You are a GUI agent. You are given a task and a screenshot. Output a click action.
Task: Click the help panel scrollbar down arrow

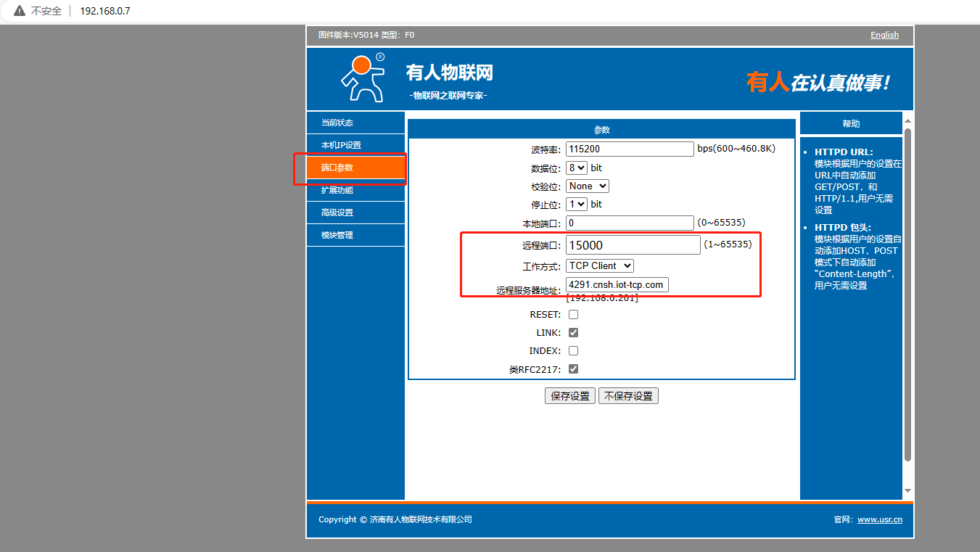pos(907,491)
